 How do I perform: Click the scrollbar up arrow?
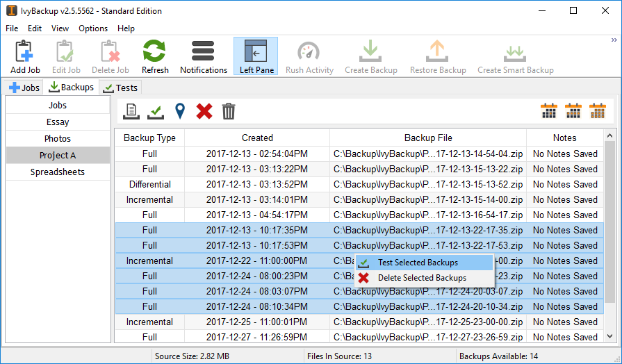click(609, 136)
